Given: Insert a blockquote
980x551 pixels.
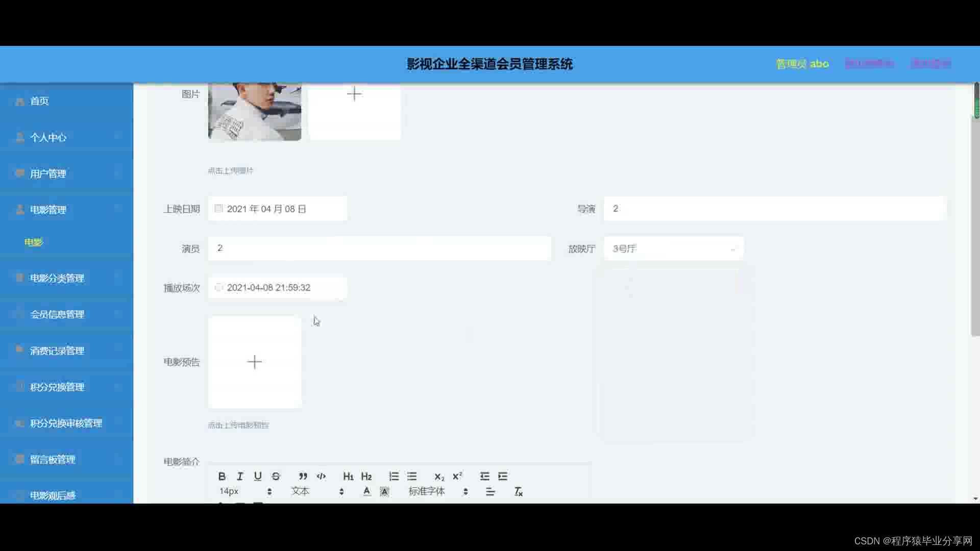Looking at the screenshot, I should tap(303, 476).
